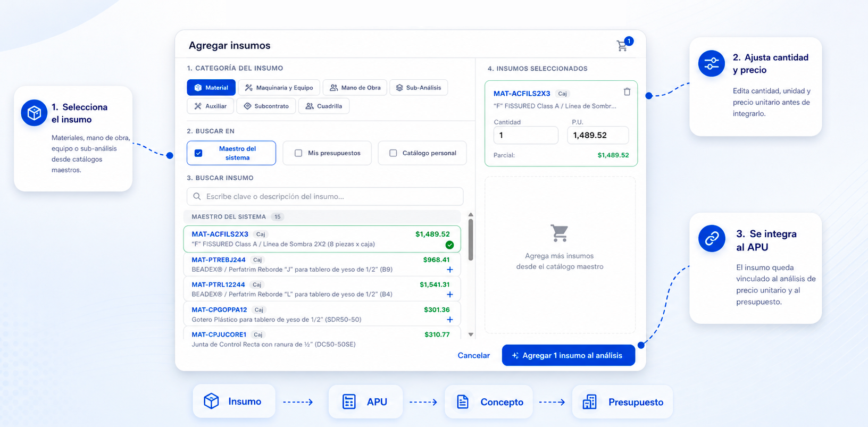
Task: Add MAT-PTREBJ244 using its plus icon
Action: tap(450, 270)
